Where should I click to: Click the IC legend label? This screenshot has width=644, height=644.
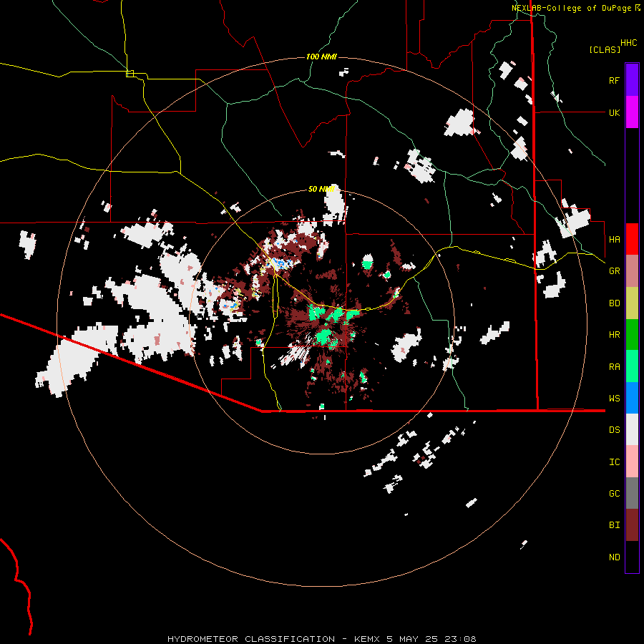(614, 462)
